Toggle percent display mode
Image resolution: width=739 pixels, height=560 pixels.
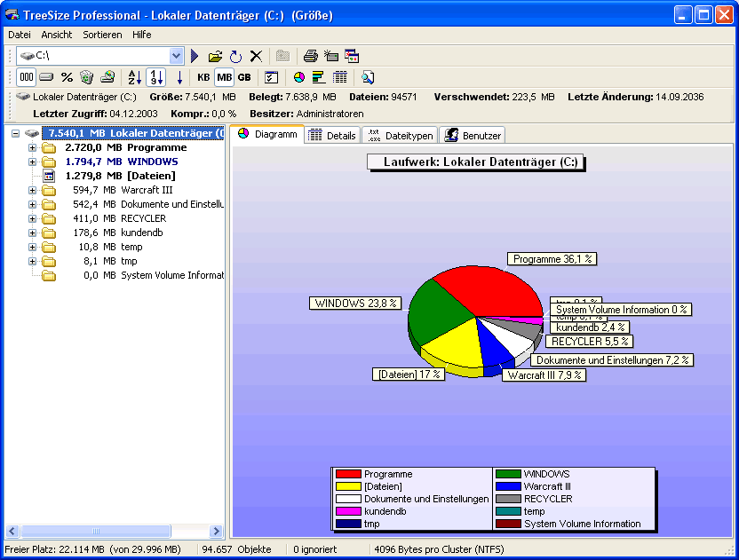coord(67,77)
